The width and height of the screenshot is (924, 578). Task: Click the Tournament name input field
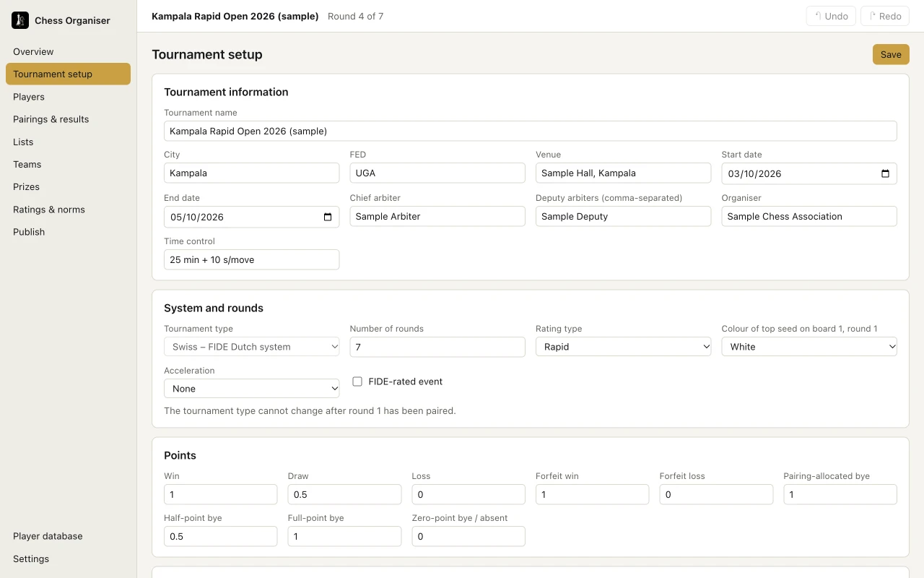(x=531, y=131)
